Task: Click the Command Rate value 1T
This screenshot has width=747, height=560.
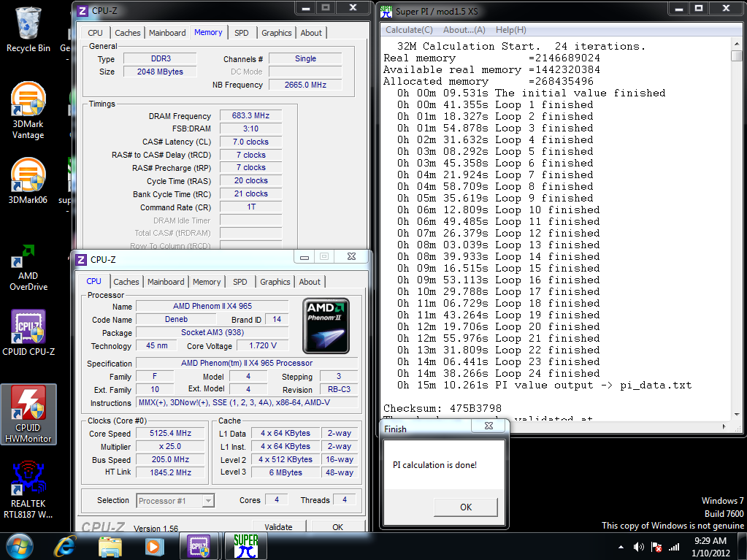Action: tap(250, 207)
